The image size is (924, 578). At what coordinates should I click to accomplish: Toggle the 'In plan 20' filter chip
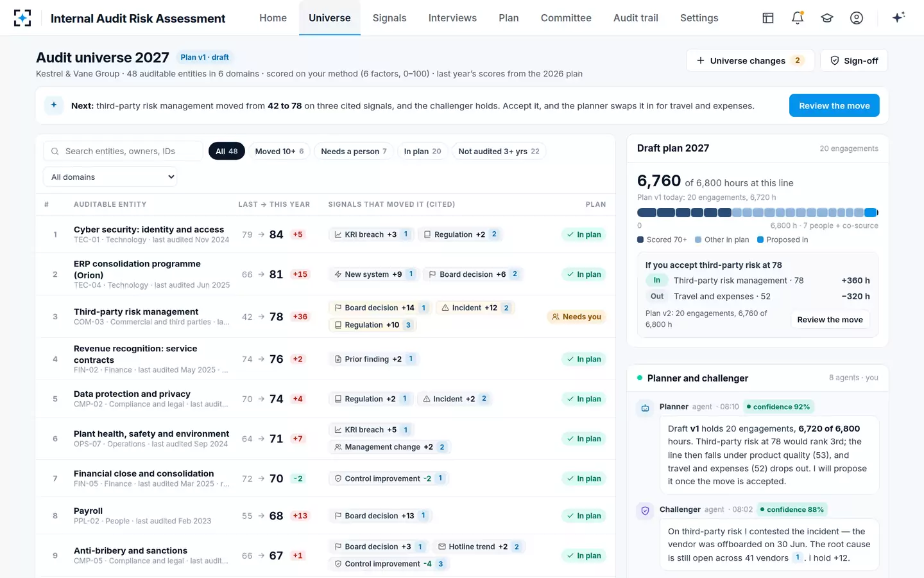click(423, 151)
